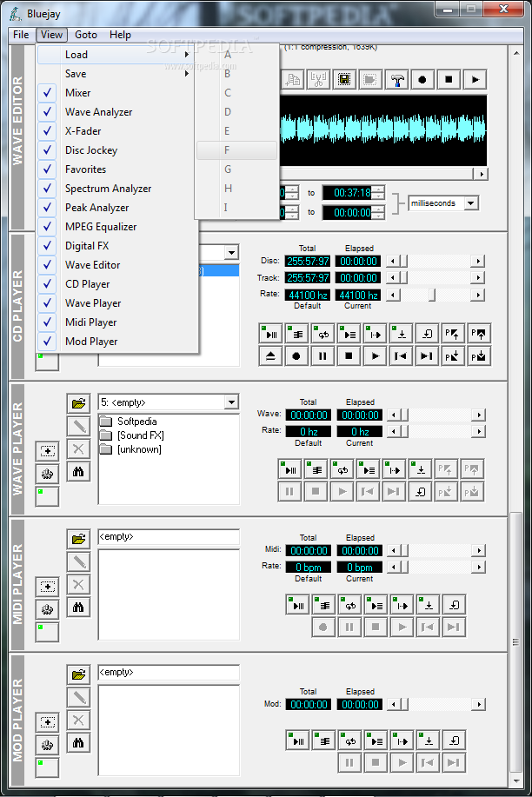Click the Mod Player <empty> name field

tap(169, 673)
